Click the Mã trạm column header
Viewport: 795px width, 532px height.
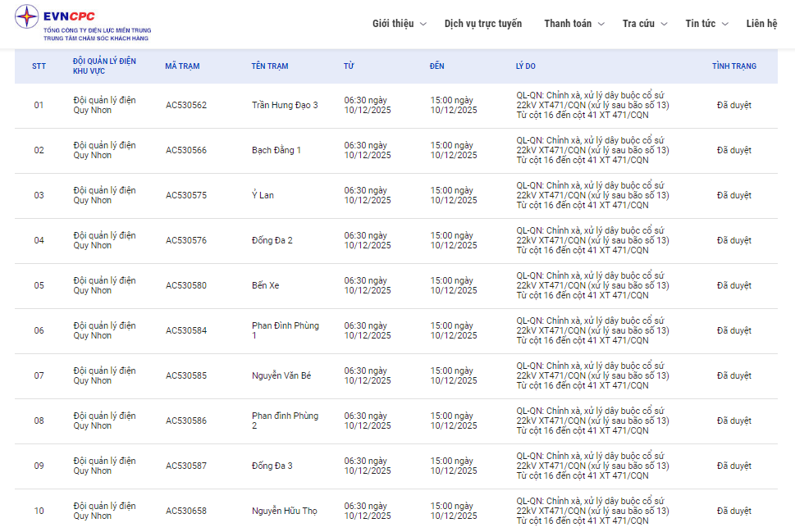(x=182, y=66)
